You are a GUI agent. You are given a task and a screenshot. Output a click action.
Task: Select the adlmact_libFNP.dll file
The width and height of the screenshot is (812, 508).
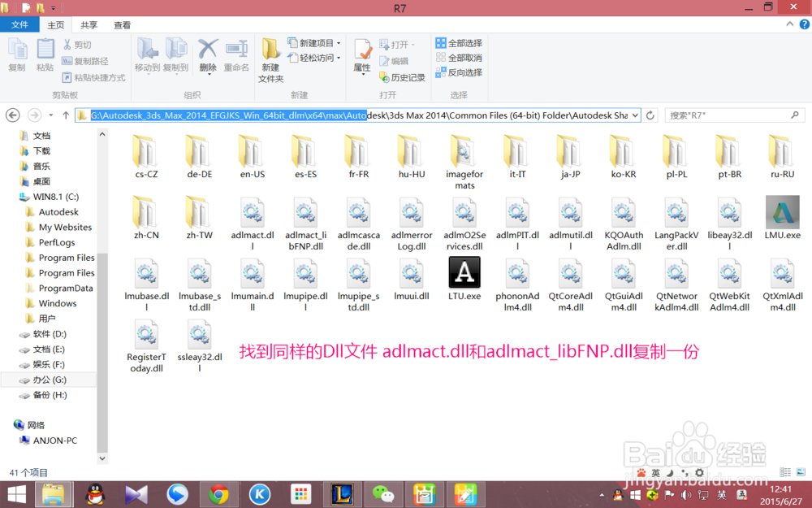[305, 224]
